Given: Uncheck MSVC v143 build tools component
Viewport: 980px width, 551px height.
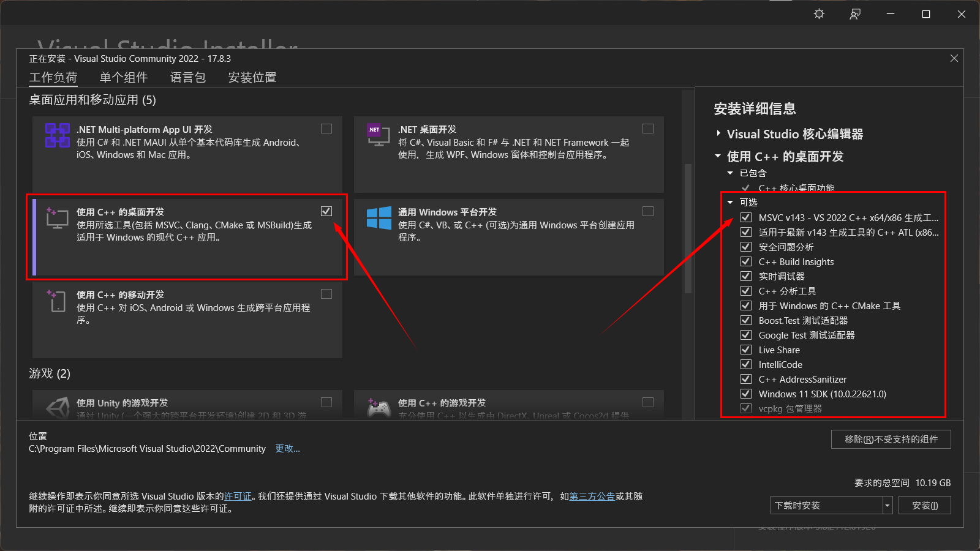Looking at the screenshot, I should click(746, 217).
